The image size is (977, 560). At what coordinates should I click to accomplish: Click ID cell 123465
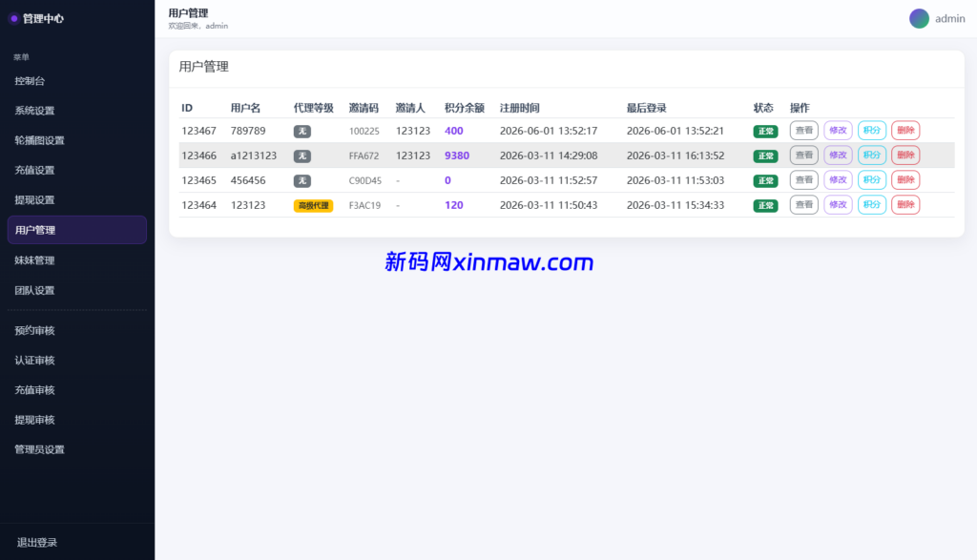[198, 180]
